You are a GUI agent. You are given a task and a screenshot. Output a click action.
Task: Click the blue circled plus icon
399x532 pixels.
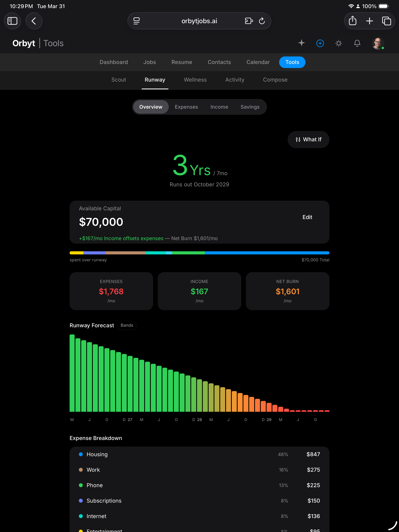pyautogui.click(x=320, y=43)
